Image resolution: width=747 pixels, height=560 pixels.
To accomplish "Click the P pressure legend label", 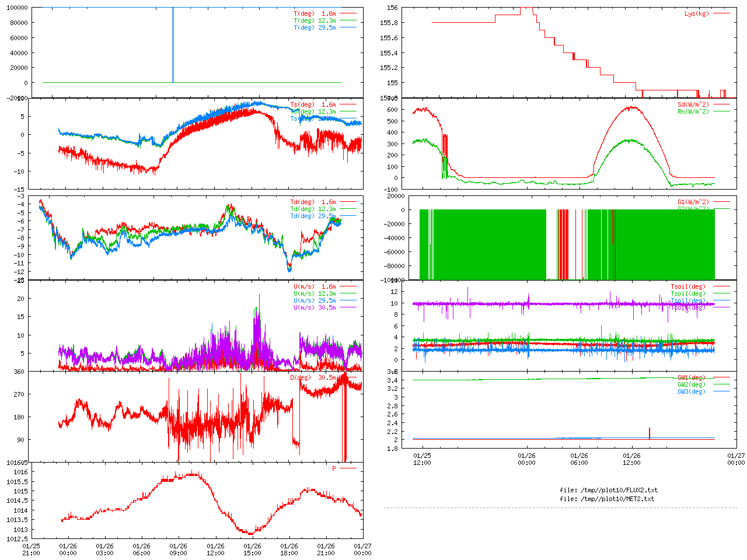I will pyautogui.click(x=334, y=468).
